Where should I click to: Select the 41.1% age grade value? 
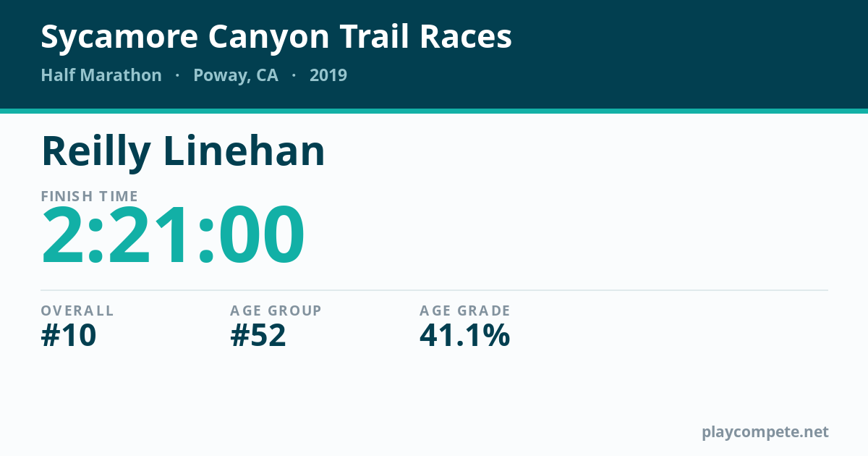(465, 336)
